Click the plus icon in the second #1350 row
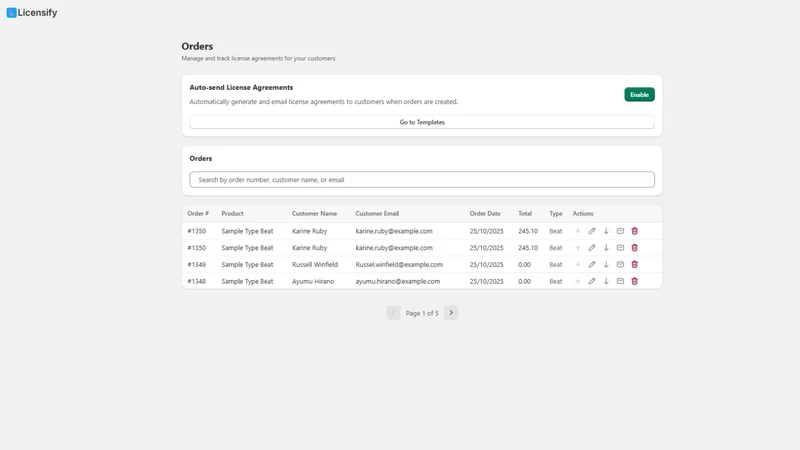 pos(578,248)
